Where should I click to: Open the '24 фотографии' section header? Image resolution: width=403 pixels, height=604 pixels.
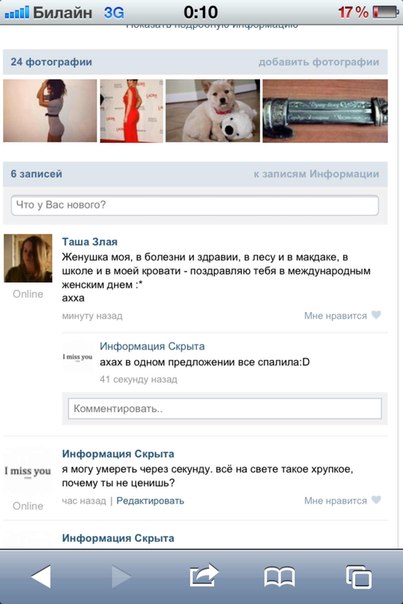click(51, 62)
